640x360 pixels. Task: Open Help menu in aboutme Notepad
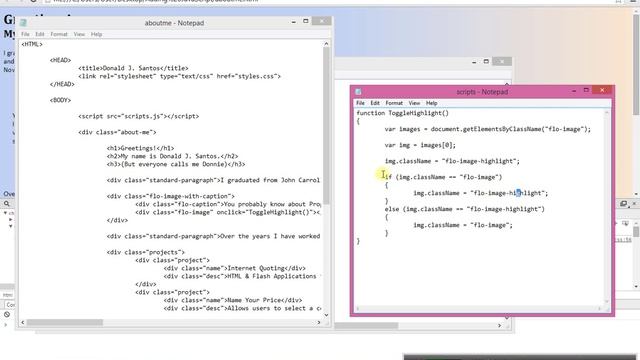(x=96, y=34)
